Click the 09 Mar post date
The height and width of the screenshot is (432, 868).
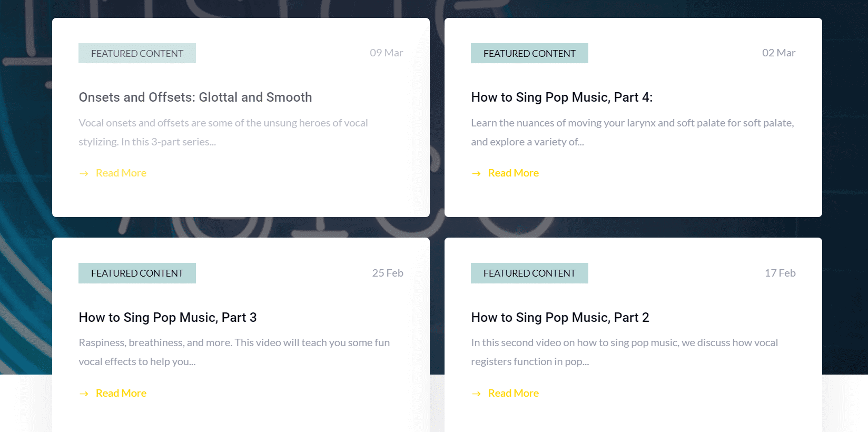(x=386, y=53)
